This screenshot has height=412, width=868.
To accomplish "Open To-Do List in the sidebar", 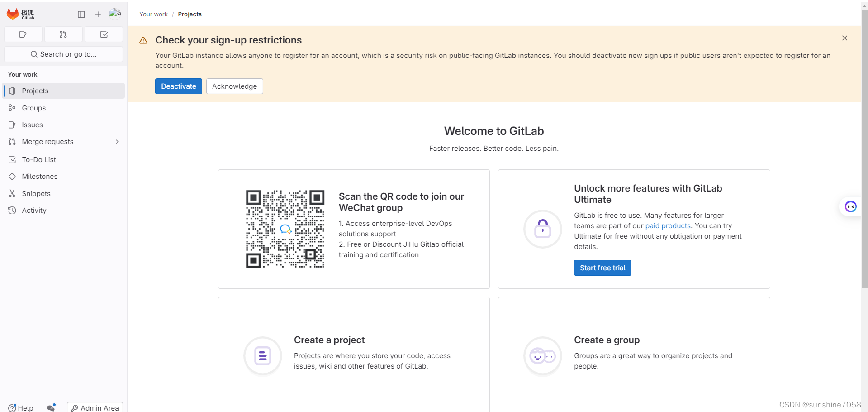I will (x=64, y=159).
